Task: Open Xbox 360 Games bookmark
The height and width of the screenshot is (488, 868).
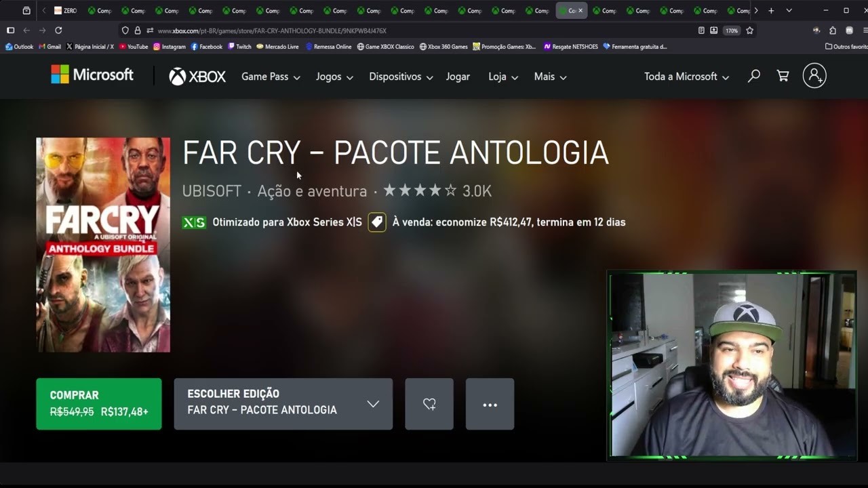Action: [x=443, y=47]
